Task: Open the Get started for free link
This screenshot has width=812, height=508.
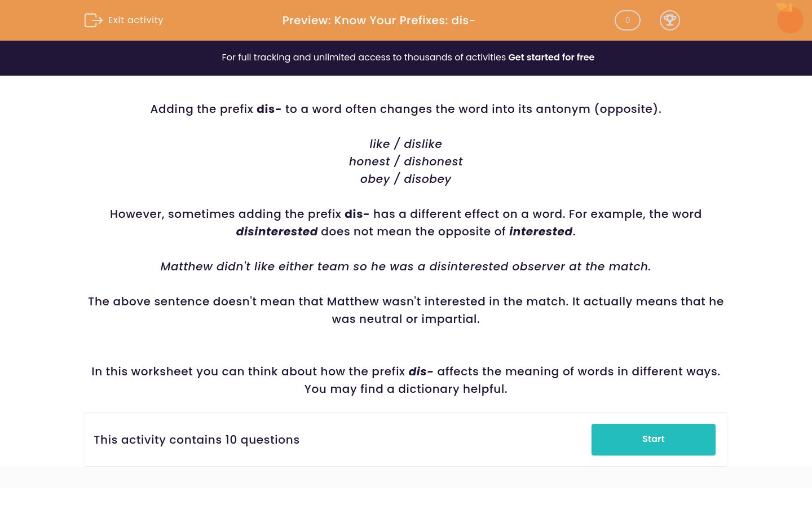Action: (551, 57)
